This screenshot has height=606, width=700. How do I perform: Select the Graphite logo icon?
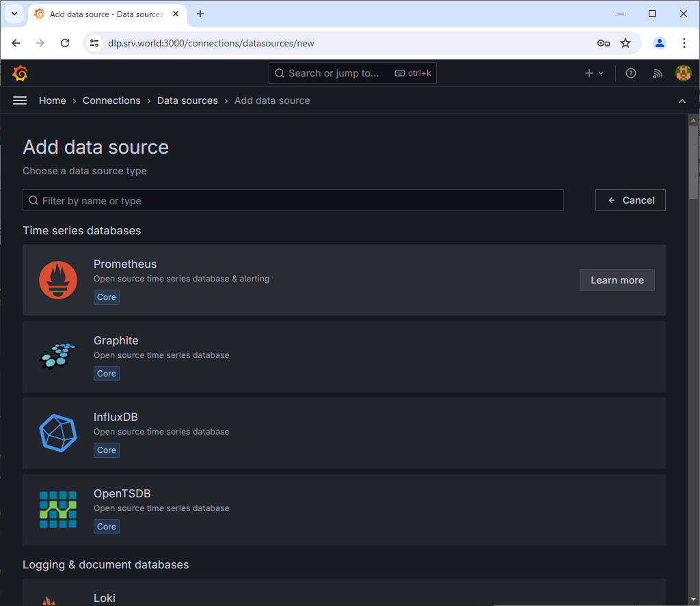tap(58, 357)
